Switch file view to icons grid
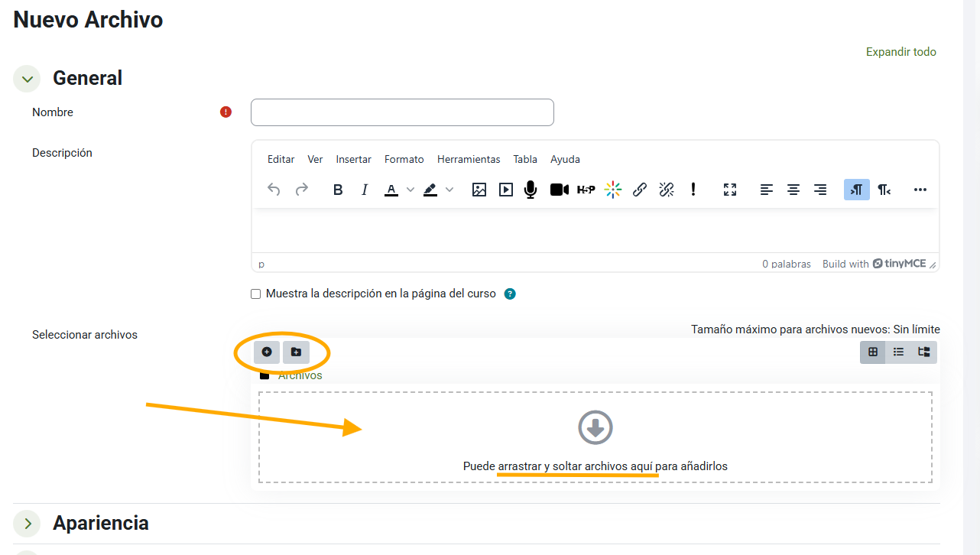 [x=873, y=352]
